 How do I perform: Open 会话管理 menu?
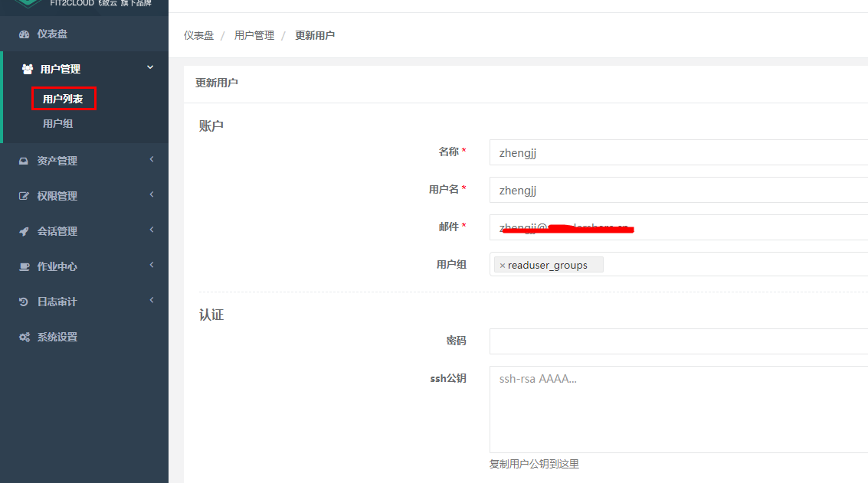click(57, 231)
